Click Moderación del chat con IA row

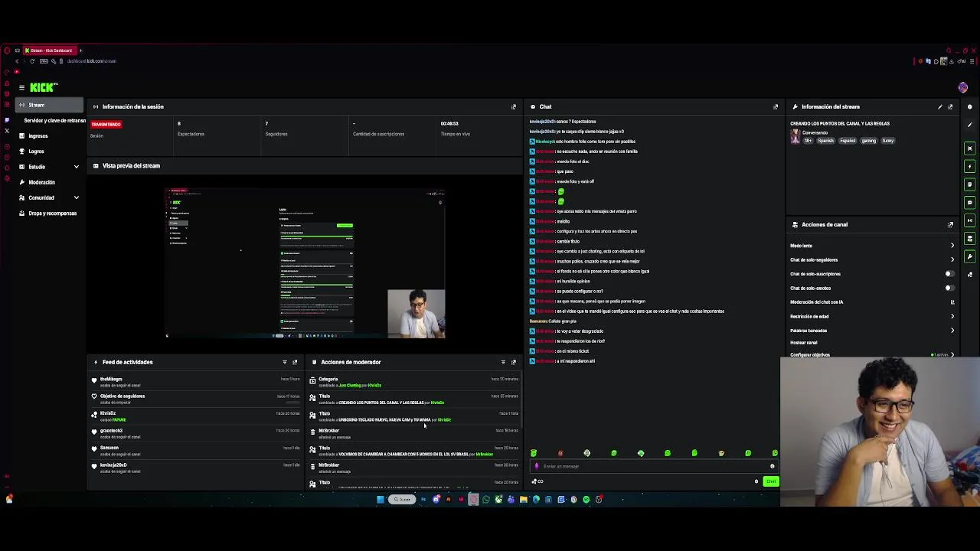coord(872,302)
